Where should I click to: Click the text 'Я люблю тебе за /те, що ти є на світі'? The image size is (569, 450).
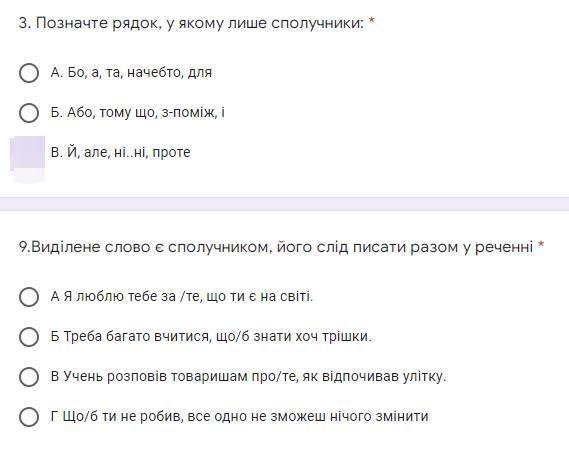(188, 296)
